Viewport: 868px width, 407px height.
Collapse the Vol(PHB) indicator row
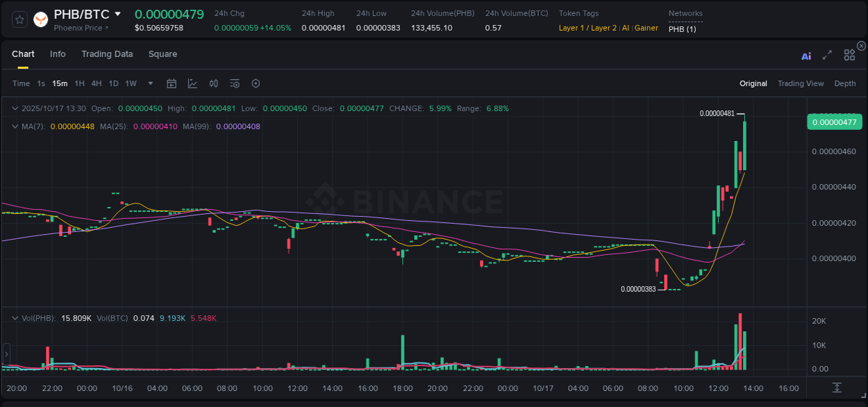pyautogui.click(x=14, y=317)
